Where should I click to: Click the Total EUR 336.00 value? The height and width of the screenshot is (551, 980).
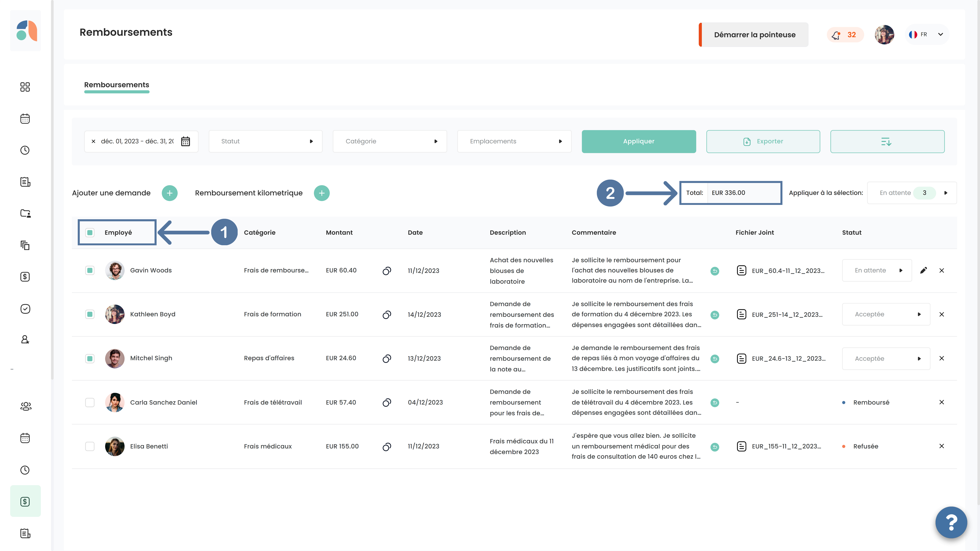(728, 193)
